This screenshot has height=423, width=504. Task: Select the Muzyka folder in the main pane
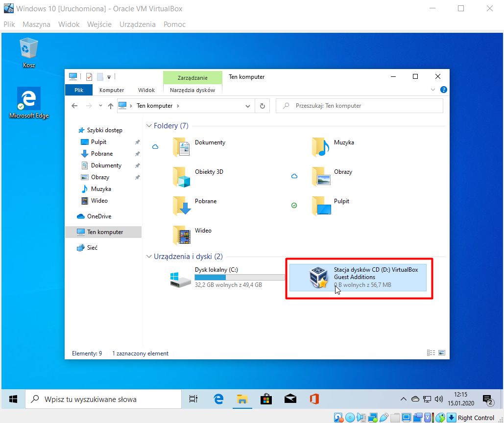(333, 147)
